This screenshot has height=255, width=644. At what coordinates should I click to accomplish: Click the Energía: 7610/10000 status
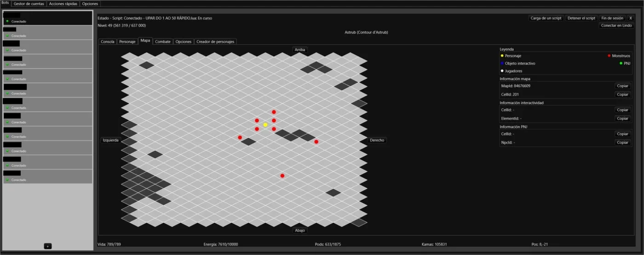click(x=221, y=244)
